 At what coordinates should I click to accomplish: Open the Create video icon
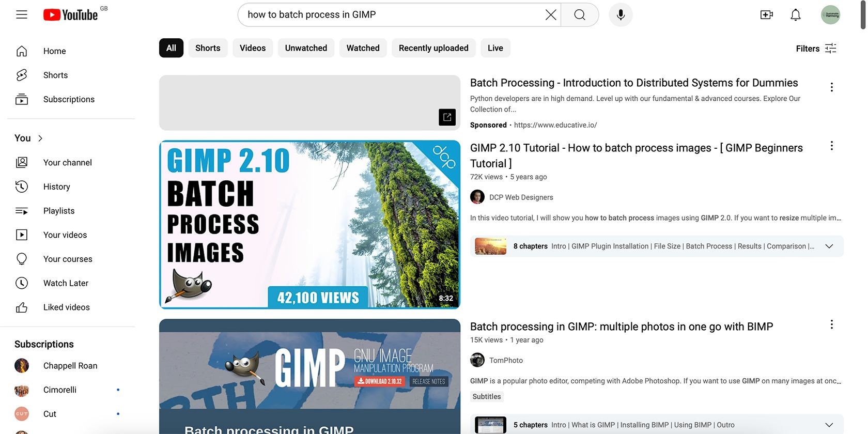pos(767,15)
